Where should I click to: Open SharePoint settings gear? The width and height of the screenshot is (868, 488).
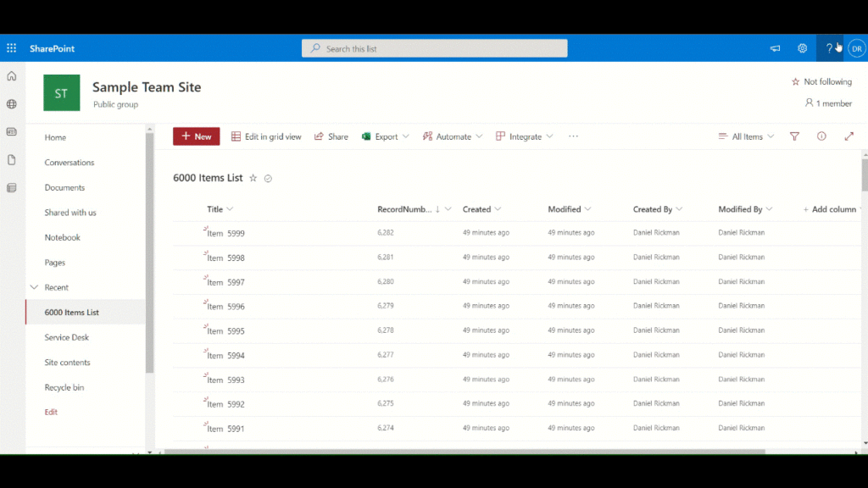point(802,48)
